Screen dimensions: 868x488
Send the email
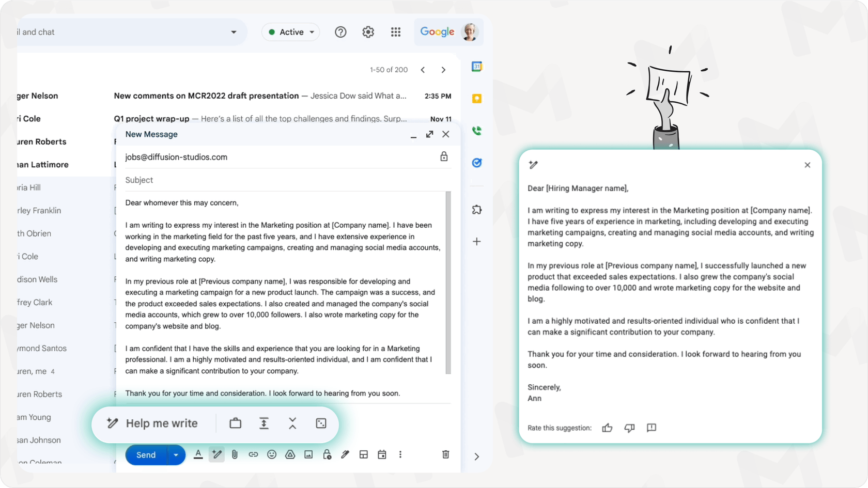tap(145, 454)
